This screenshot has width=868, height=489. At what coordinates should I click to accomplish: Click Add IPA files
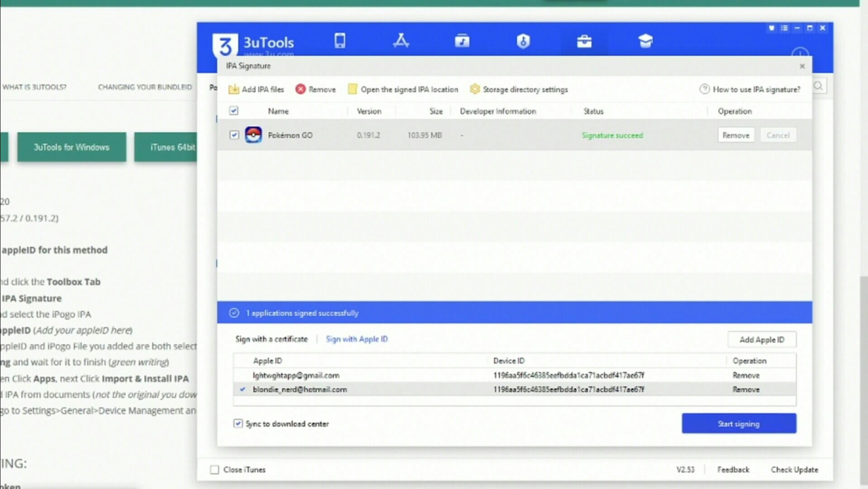click(x=256, y=89)
